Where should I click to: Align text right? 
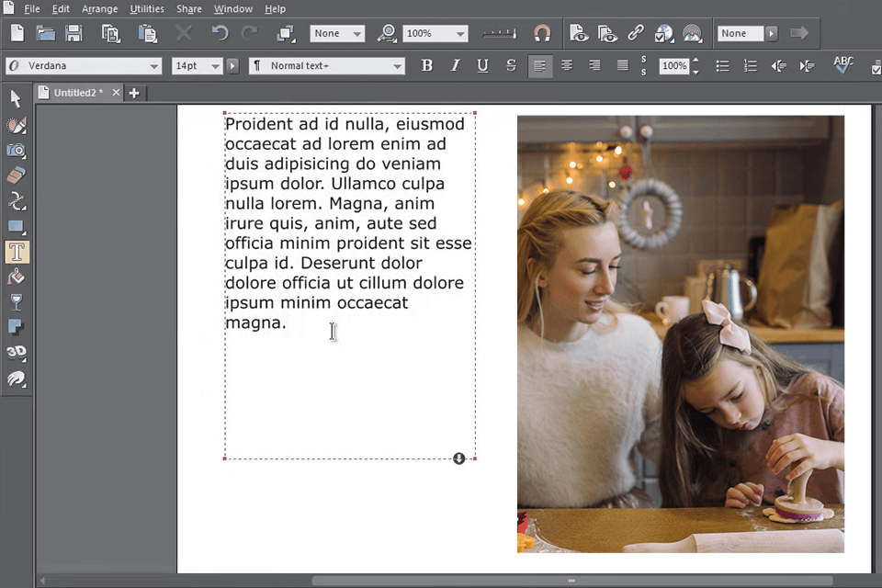coord(594,66)
